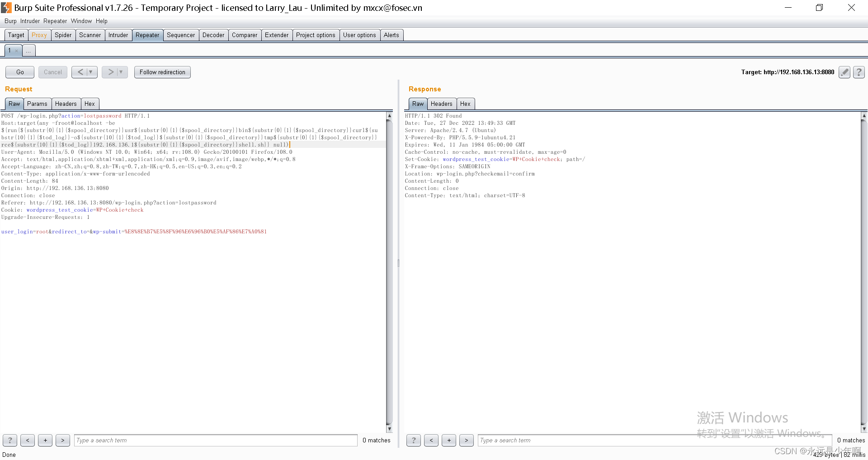Viewport: 868px width, 460px height.
Task: Open request search help question-mark button
Action: (x=10, y=440)
